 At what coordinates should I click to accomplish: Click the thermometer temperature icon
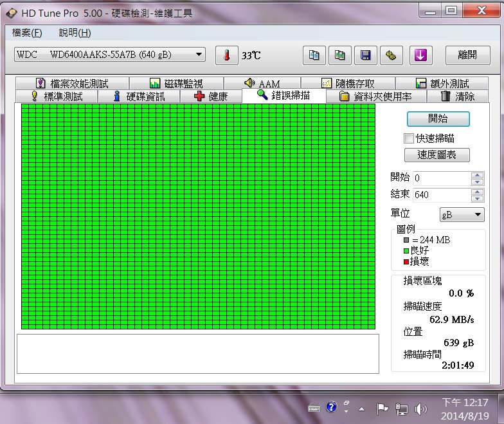(226, 55)
